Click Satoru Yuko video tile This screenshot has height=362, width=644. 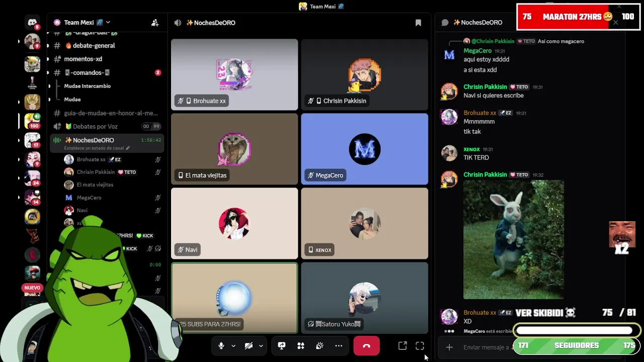tap(364, 298)
